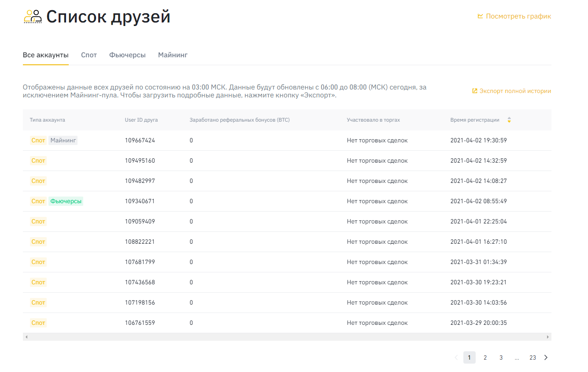Click the Спот tag in row 109667424
This screenshot has width=588, height=372.
(38, 141)
